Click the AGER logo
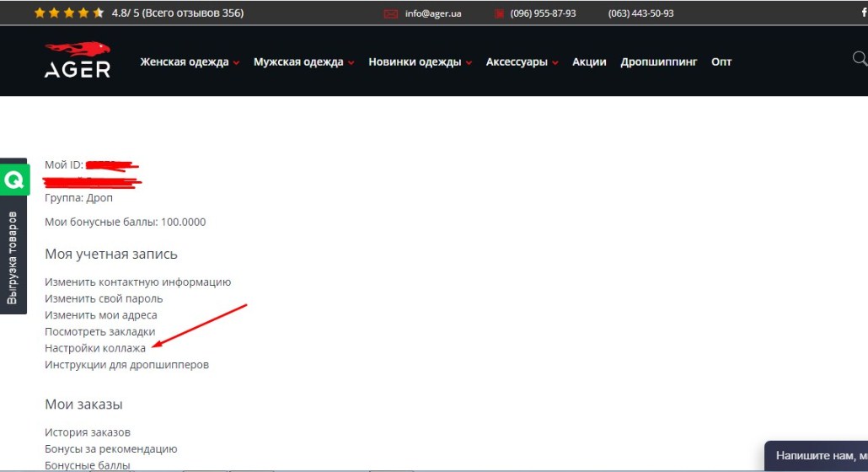Screen dimensions: 868x472 [x=78, y=61]
